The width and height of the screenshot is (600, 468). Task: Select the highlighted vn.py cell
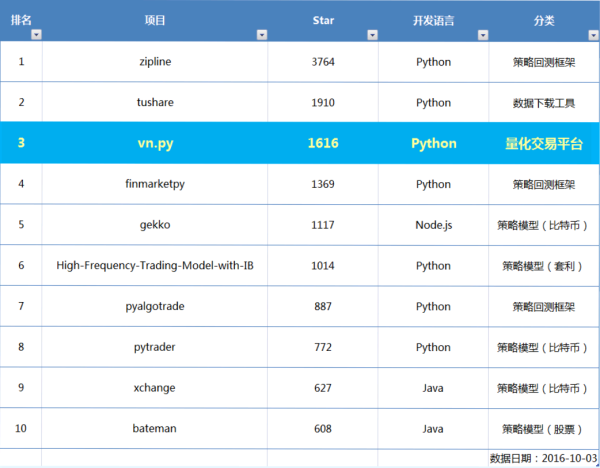155,143
